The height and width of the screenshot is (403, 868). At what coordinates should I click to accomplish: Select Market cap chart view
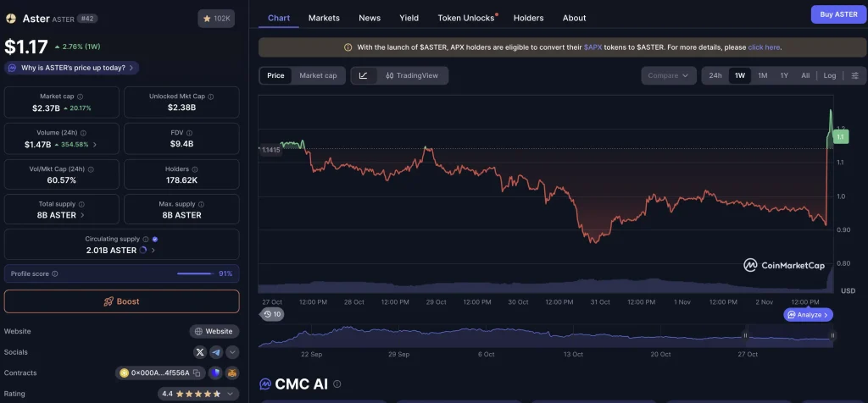click(x=318, y=75)
